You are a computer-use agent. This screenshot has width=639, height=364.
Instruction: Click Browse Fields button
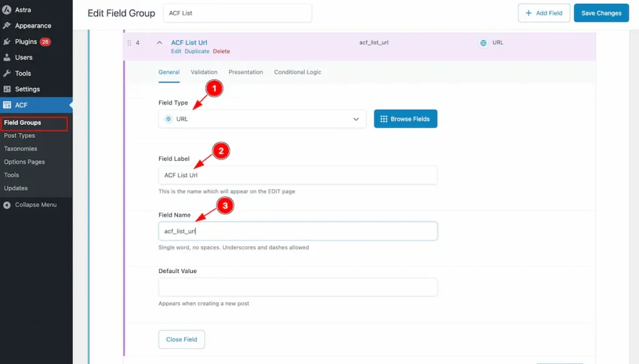406,119
